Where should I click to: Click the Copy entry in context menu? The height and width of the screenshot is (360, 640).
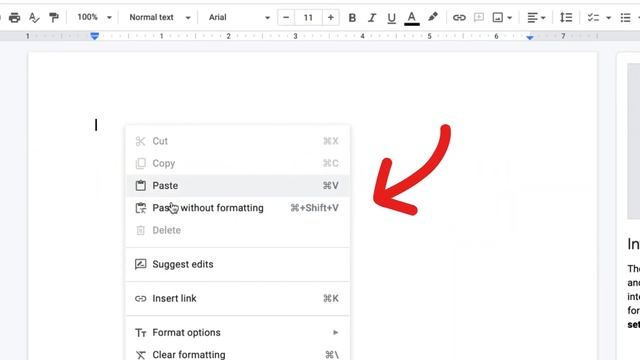coord(238,163)
